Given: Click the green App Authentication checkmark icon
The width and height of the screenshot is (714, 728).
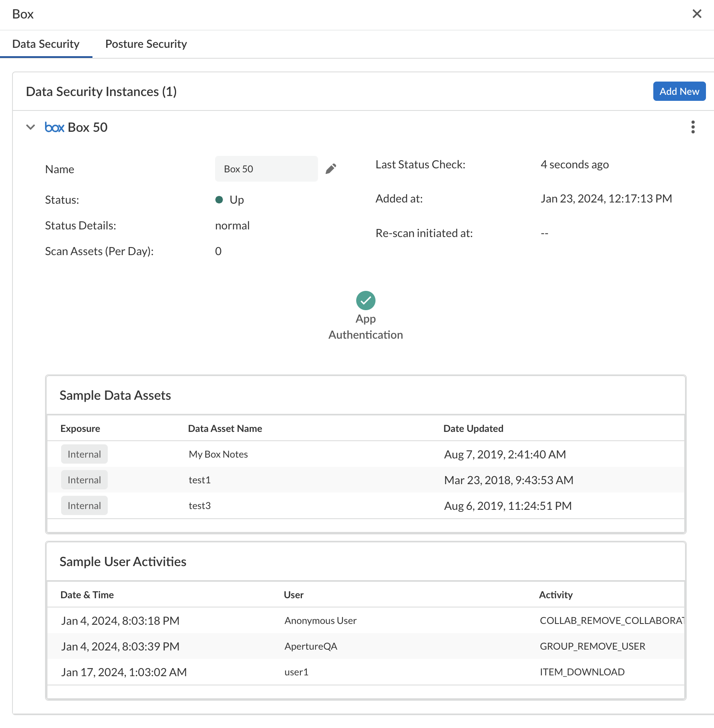Looking at the screenshot, I should [x=365, y=301].
